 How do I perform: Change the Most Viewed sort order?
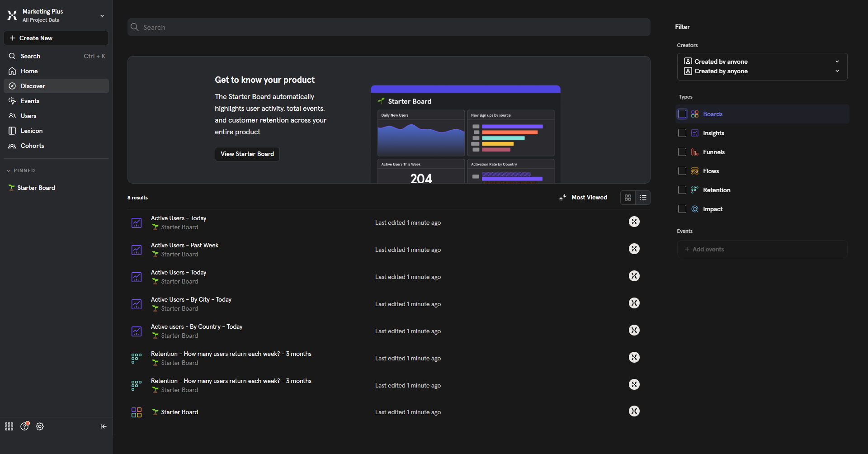tap(583, 198)
